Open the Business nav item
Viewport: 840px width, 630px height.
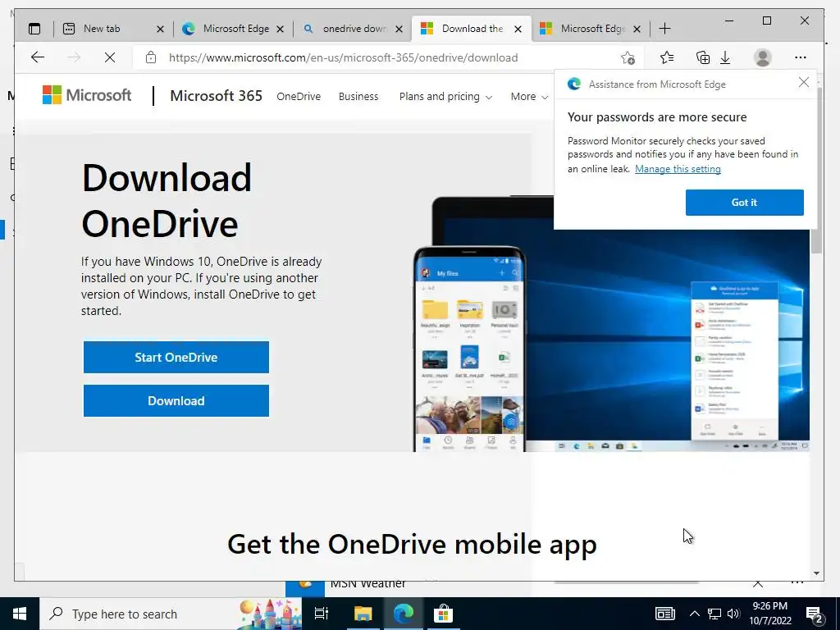click(x=358, y=97)
